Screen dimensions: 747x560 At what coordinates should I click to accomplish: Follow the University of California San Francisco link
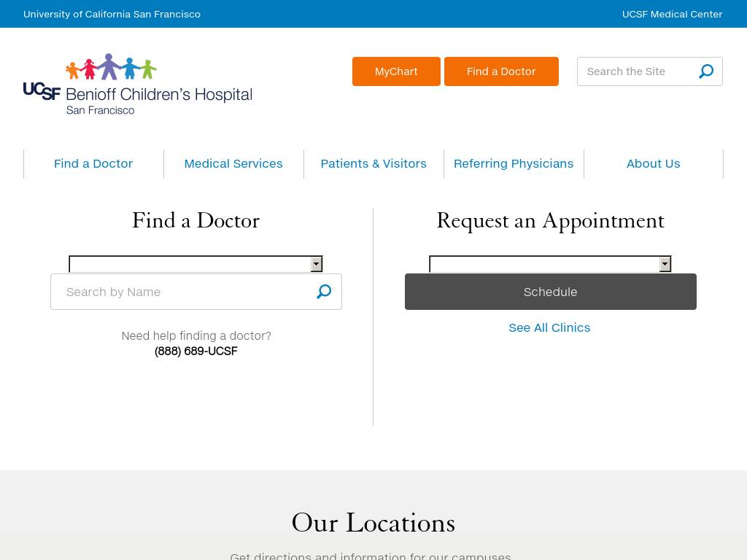tap(112, 15)
